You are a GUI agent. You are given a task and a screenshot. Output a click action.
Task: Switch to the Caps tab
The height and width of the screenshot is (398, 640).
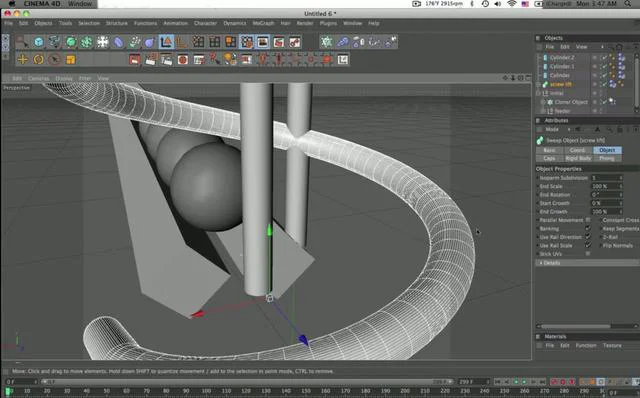[549, 158]
